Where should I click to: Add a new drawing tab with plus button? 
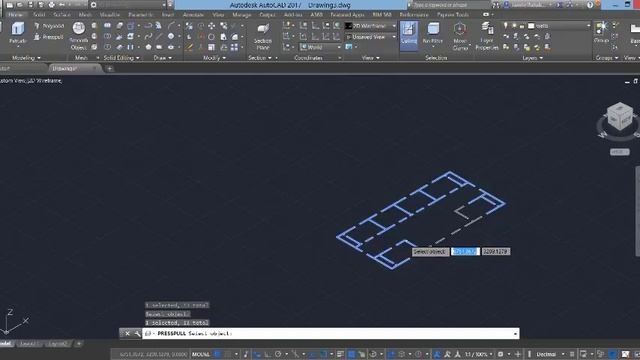coord(109,69)
